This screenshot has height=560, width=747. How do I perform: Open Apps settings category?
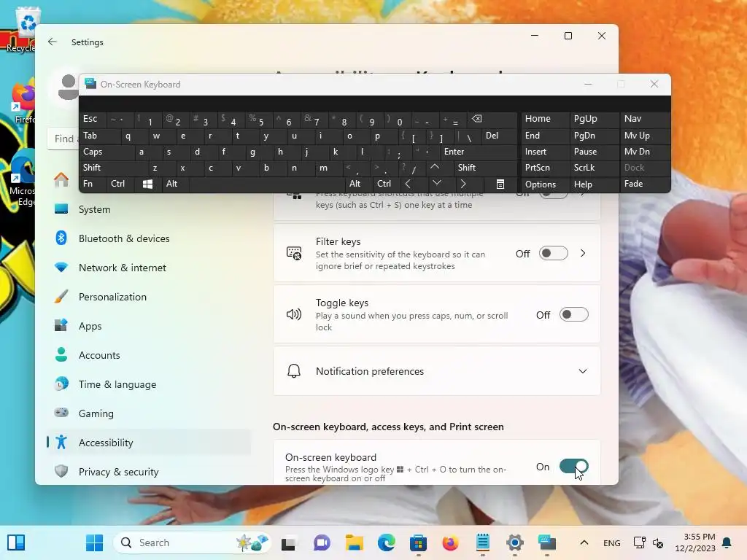point(149,326)
